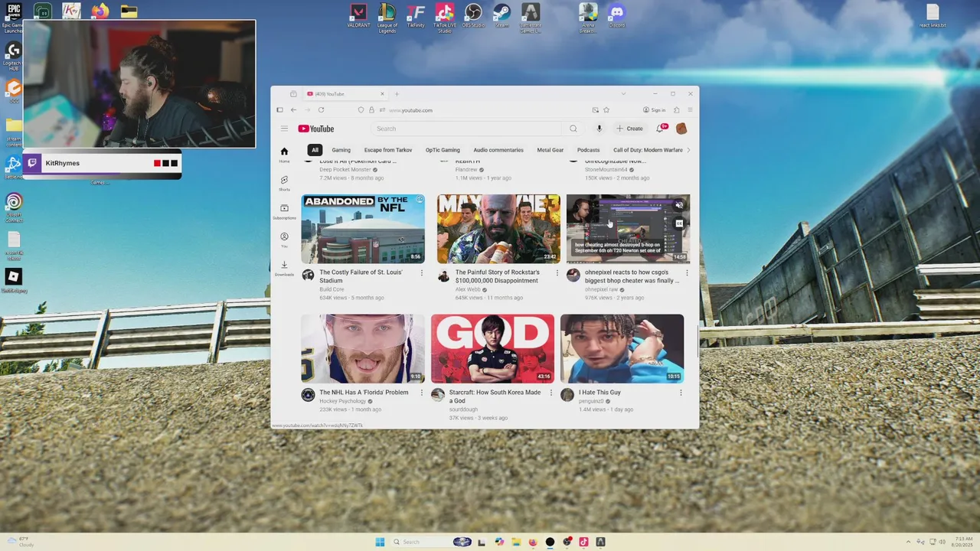Open the Discord desktop shortcut

[x=617, y=17]
